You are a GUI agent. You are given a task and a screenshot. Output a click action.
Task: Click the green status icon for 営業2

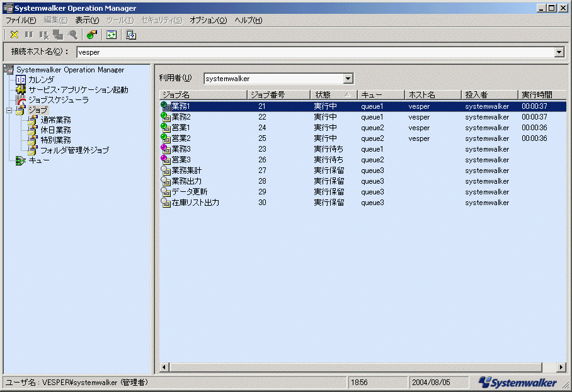coord(166,138)
